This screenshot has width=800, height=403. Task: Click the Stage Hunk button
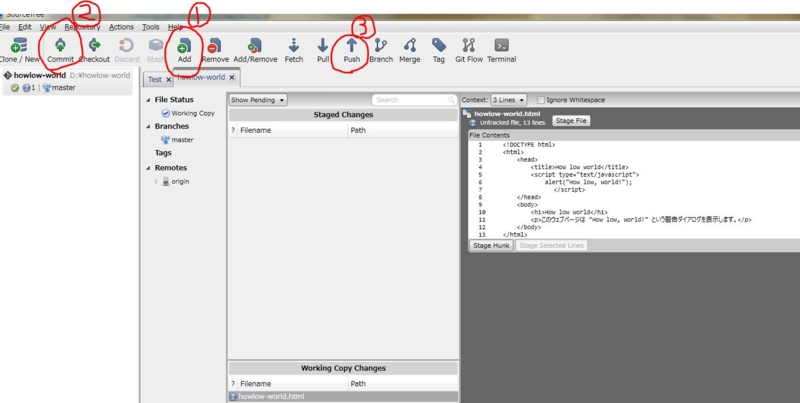point(491,245)
